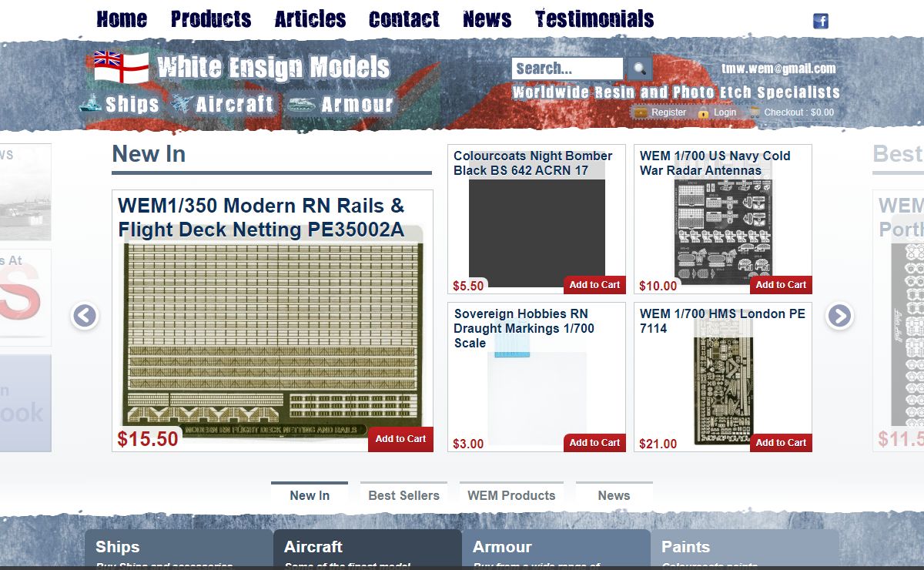Viewport: 924px width, 570px height.
Task: Open Articles in top navigation
Action: [x=310, y=19]
